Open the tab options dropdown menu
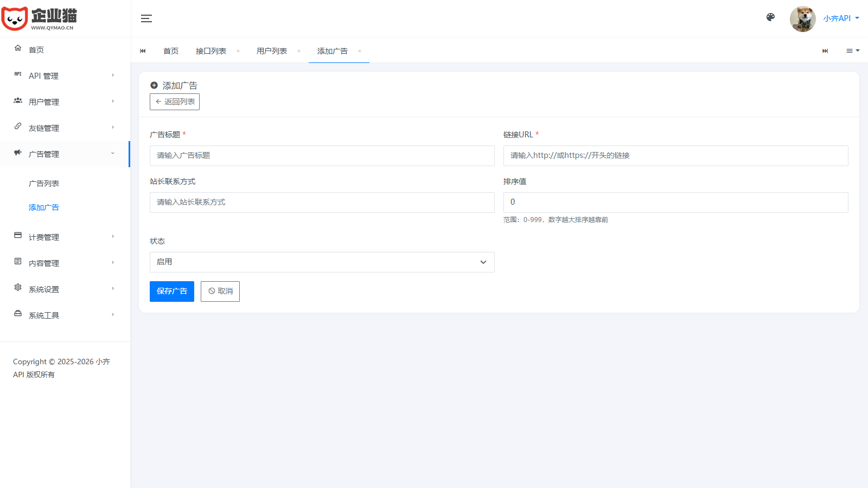The image size is (868, 488). [852, 51]
